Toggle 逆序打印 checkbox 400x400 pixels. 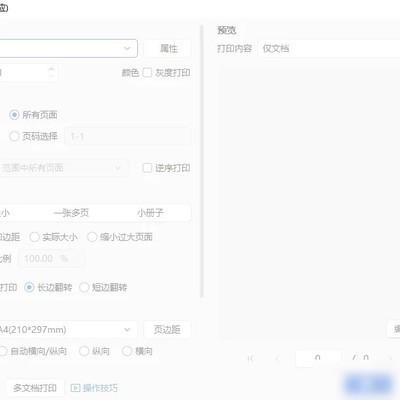[147, 168]
